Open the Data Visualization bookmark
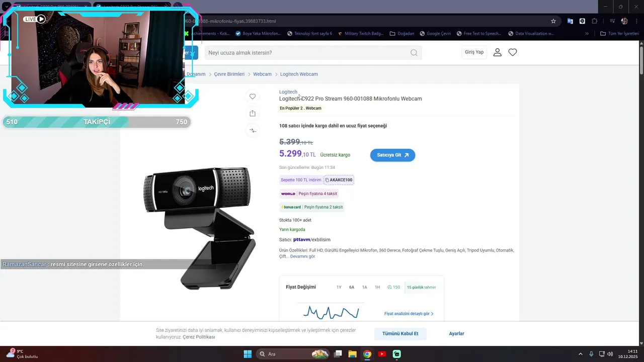The image size is (644, 362). point(531,34)
